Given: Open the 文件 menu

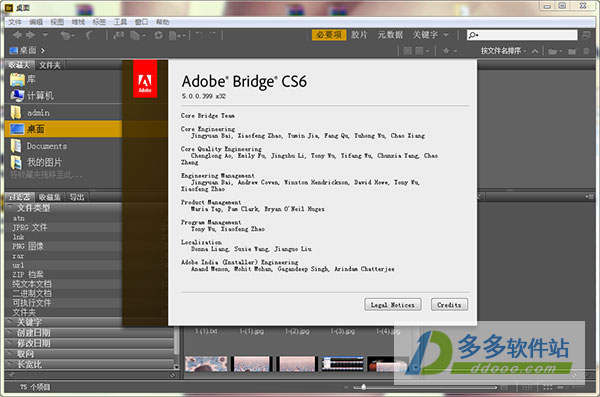Looking at the screenshot, I should pyautogui.click(x=15, y=22).
